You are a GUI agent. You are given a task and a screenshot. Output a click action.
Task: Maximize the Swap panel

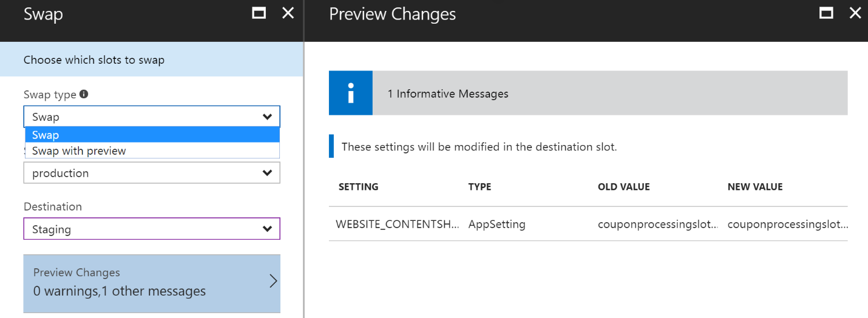[259, 13]
